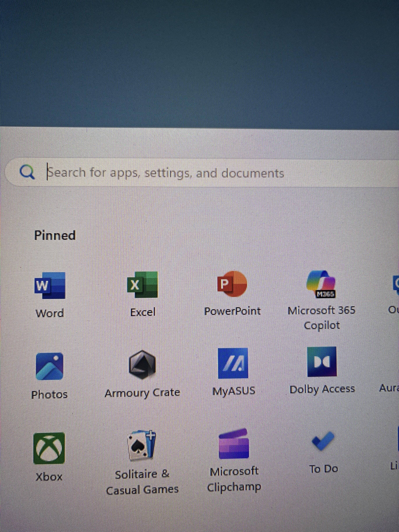Open the PowerPoint icon
The image size is (399, 532).
232,284
